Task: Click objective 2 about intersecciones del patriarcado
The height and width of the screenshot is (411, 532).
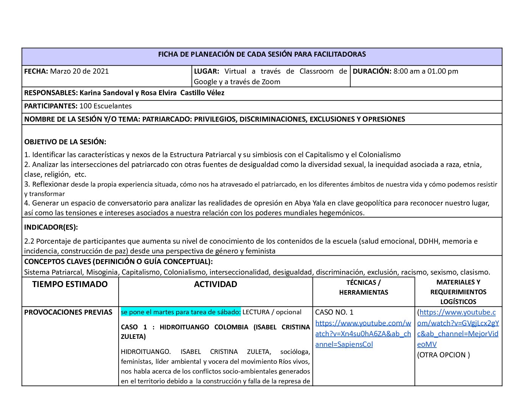Action: [x=253, y=169]
